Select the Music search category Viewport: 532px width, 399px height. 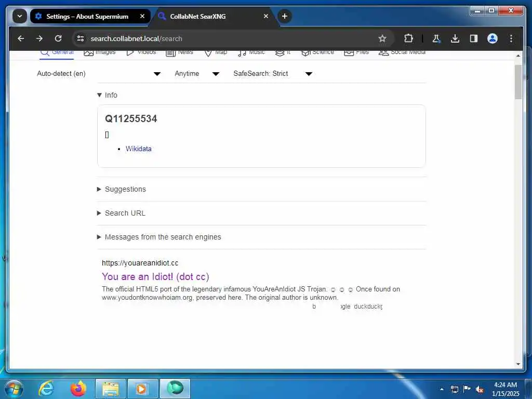click(x=251, y=52)
